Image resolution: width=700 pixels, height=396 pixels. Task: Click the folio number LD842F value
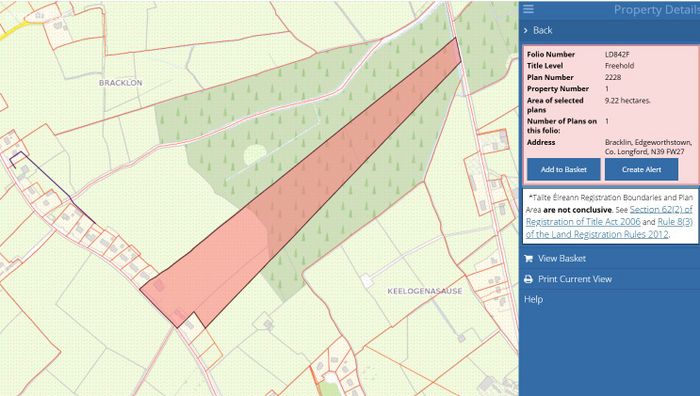(x=617, y=54)
